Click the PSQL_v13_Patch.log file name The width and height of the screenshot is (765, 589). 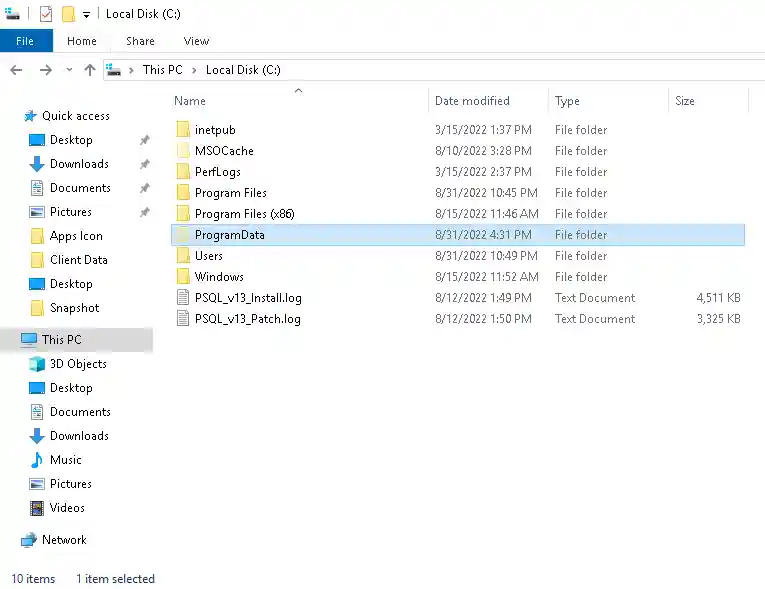click(247, 319)
